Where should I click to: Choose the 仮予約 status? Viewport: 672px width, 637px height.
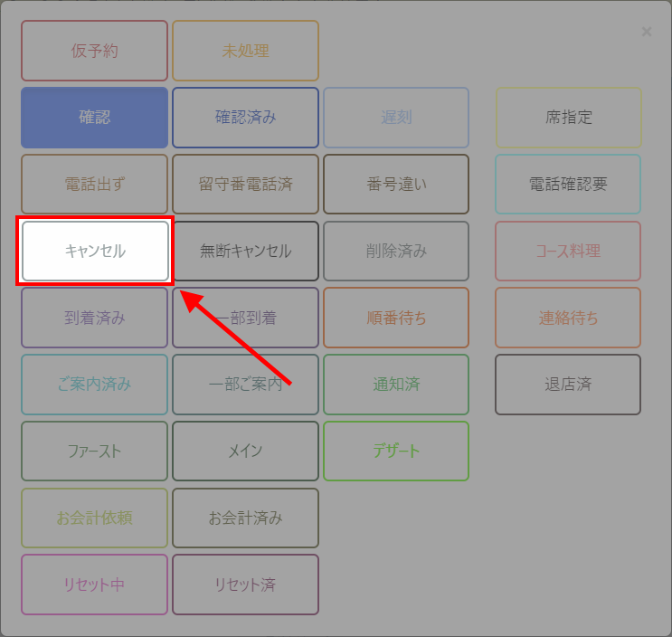click(x=95, y=51)
